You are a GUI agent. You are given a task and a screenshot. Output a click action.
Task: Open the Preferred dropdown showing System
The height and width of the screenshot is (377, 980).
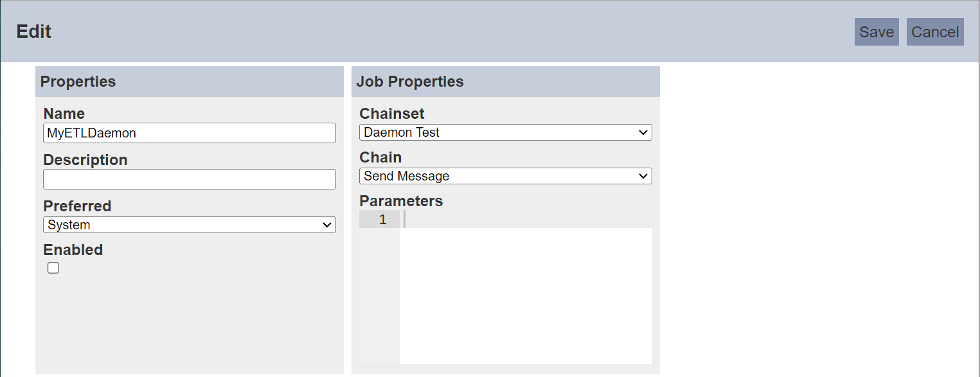(x=190, y=225)
